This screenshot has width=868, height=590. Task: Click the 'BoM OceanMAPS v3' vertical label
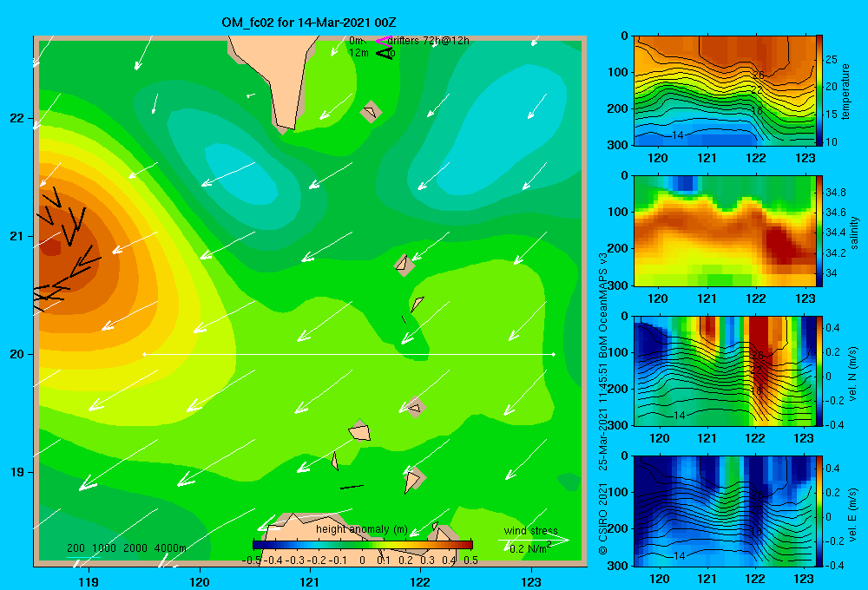pos(603,306)
